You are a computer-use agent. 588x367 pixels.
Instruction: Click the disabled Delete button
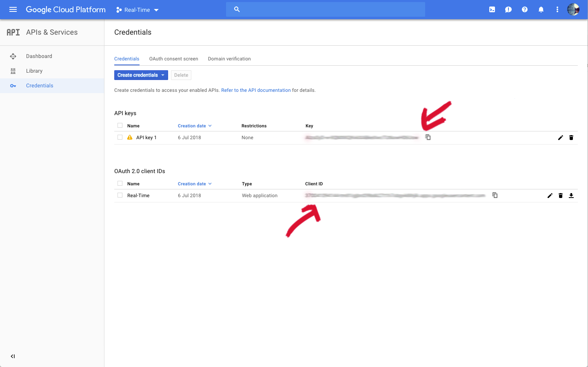pyautogui.click(x=181, y=75)
